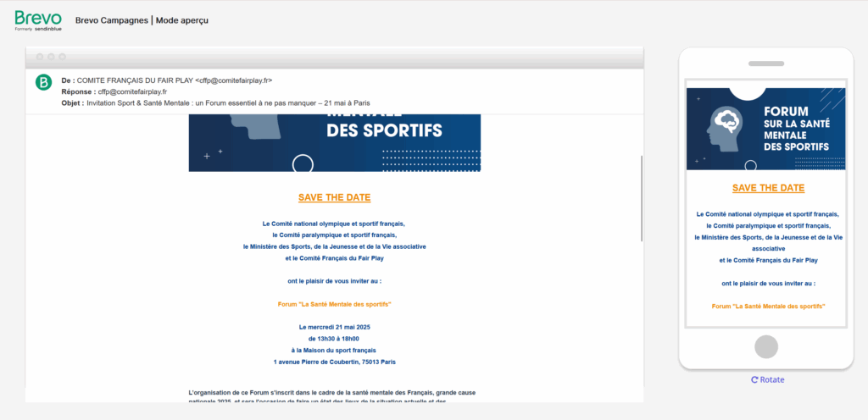Click the second mock browser window dot
868x420 pixels.
(x=51, y=57)
